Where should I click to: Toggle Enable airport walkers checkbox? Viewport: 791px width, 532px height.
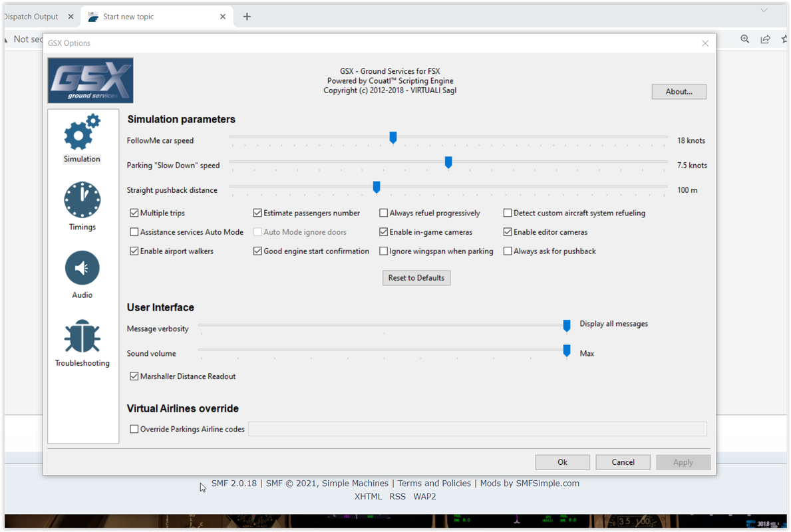(134, 251)
